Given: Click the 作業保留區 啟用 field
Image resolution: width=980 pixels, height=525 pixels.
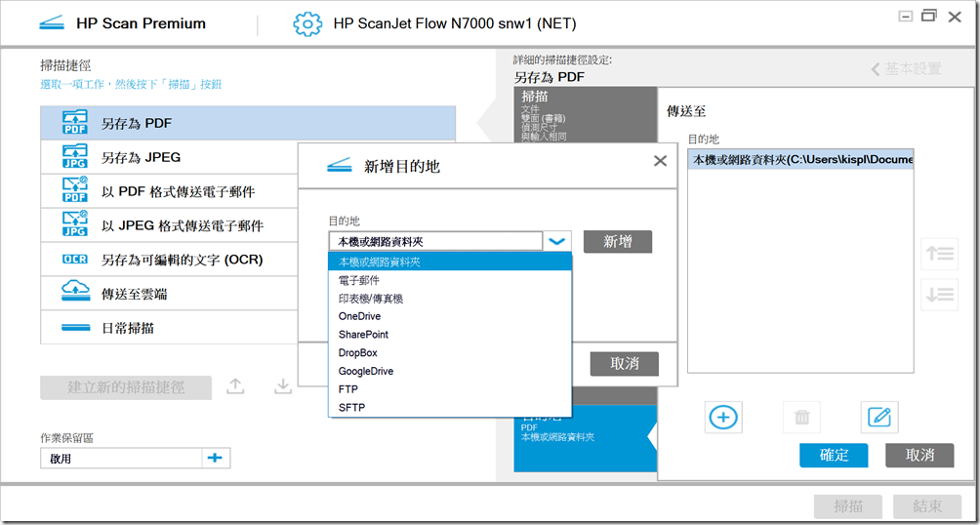Looking at the screenshot, I should click(121, 458).
